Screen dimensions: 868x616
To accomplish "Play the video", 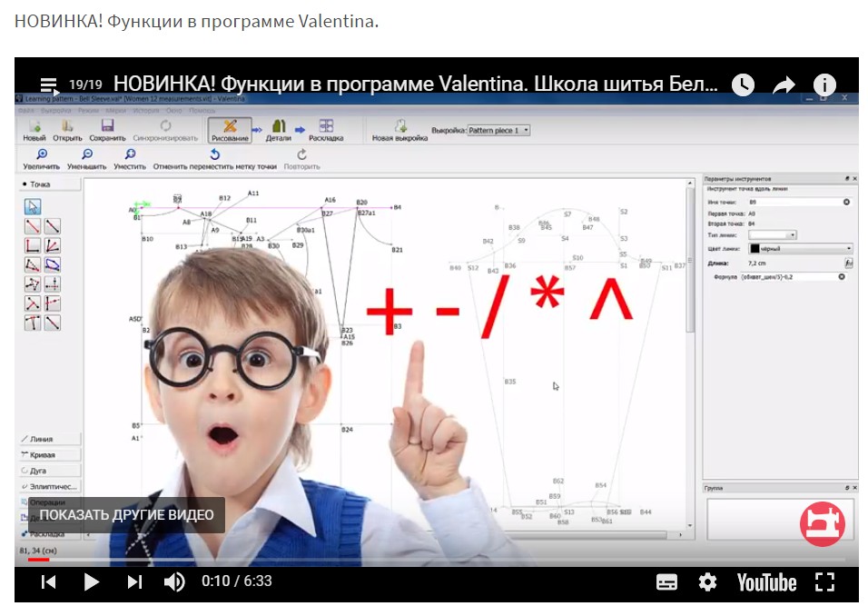I will click(92, 581).
